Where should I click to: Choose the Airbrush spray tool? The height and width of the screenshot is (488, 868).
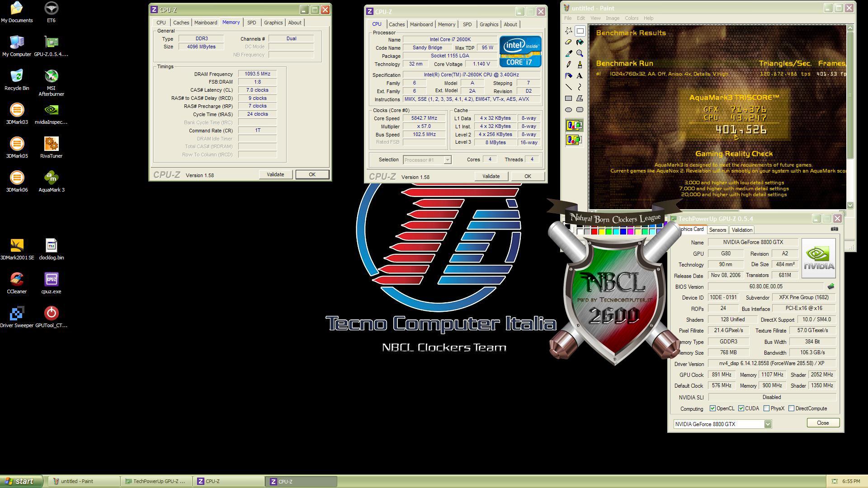click(x=569, y=76)
